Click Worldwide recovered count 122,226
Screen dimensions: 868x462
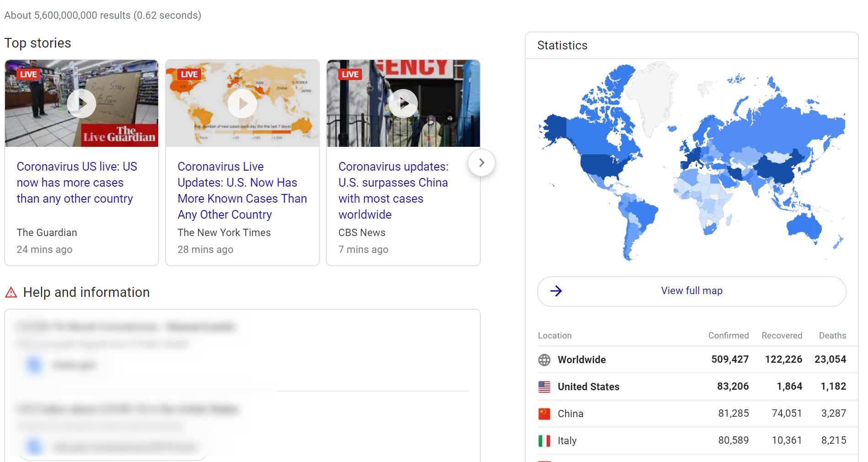[783, 360]
